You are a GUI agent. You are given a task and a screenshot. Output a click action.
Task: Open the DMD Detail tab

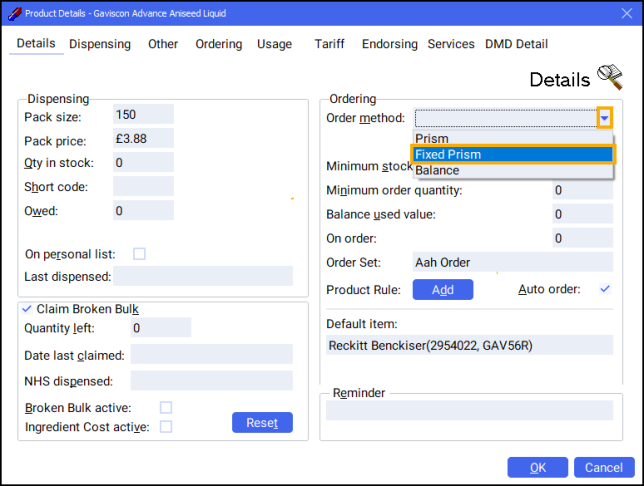(x=516, y=44)
